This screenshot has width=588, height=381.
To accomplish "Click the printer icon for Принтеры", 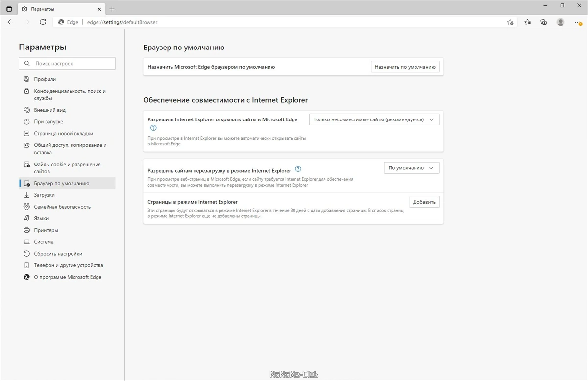I will (x=27, y=230).
